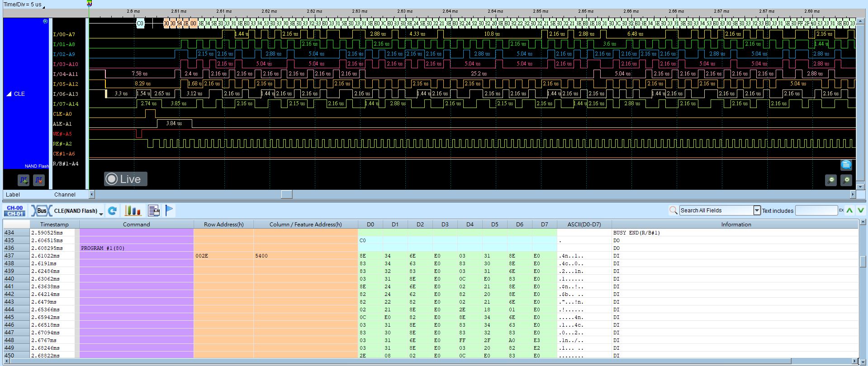Select channel I/05-A12

click(65, 84)
